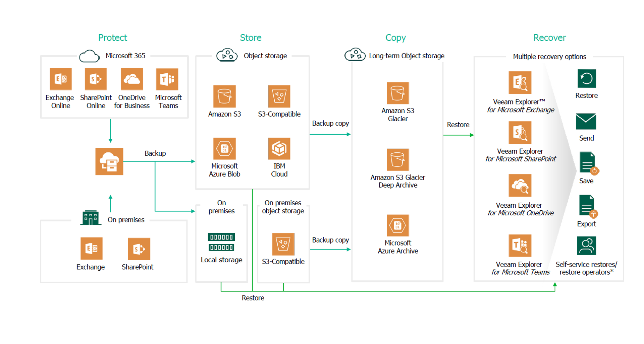Select the Microsoft Azure Blob icon
This screenshot has width=644, height=344.
tap(224, 149)
